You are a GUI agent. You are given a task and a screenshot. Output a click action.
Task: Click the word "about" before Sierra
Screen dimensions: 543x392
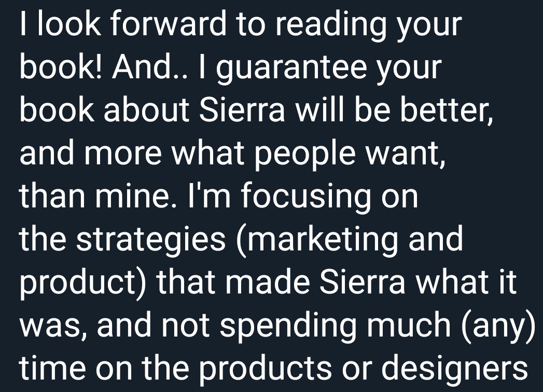click(x=146, y=109)
